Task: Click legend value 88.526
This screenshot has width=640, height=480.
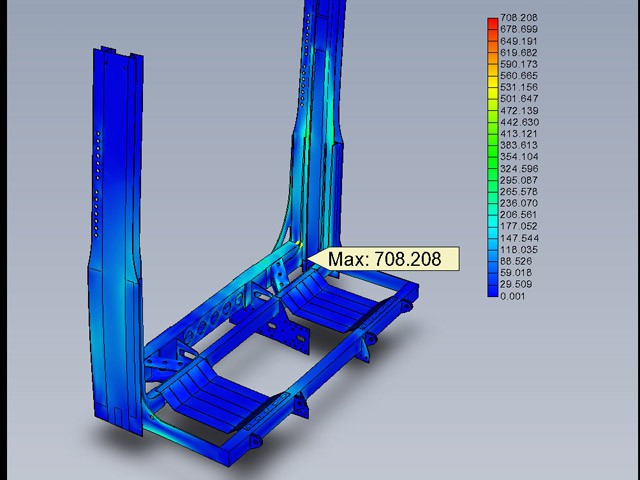Action: coord(519,260)
